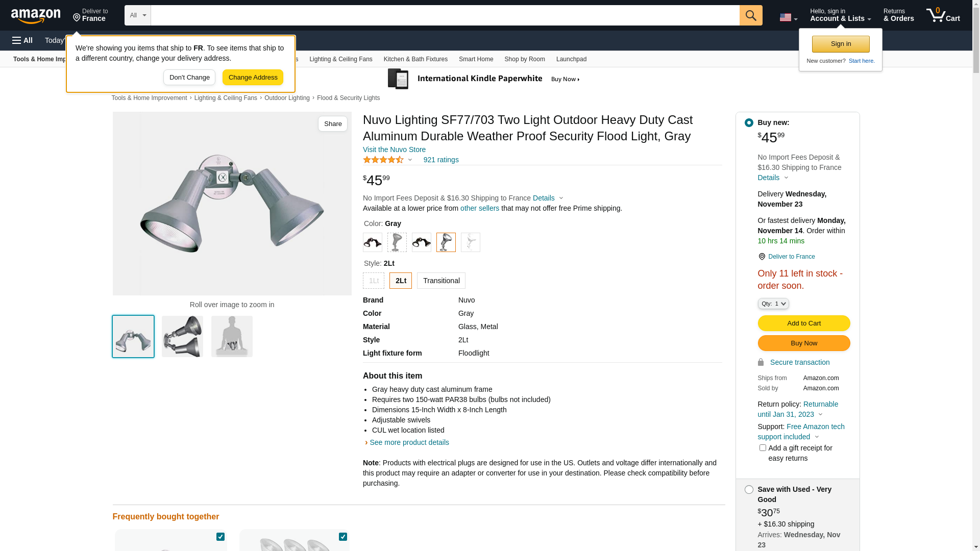Open Lighting & Ceiling Fans nav tab

pyautogui.click(x=340, y=59)
